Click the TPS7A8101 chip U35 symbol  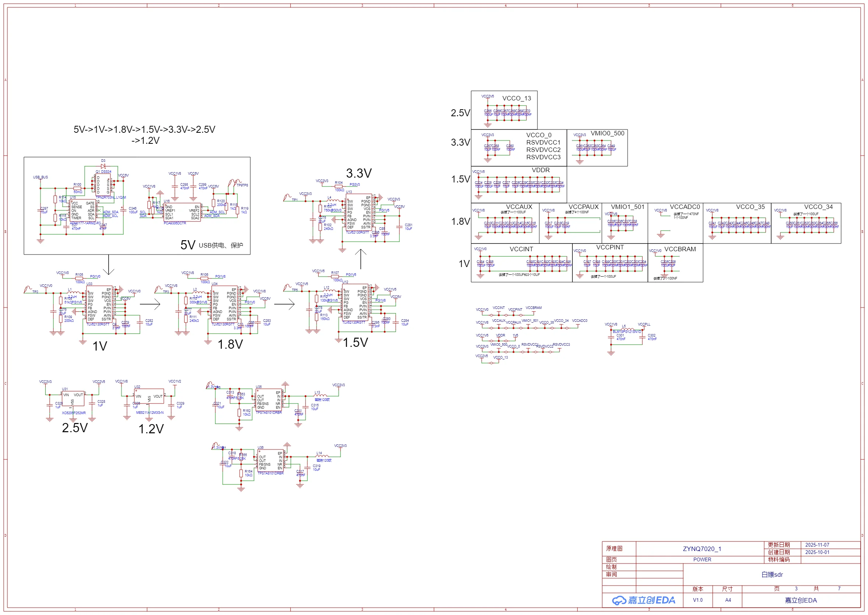269,400
